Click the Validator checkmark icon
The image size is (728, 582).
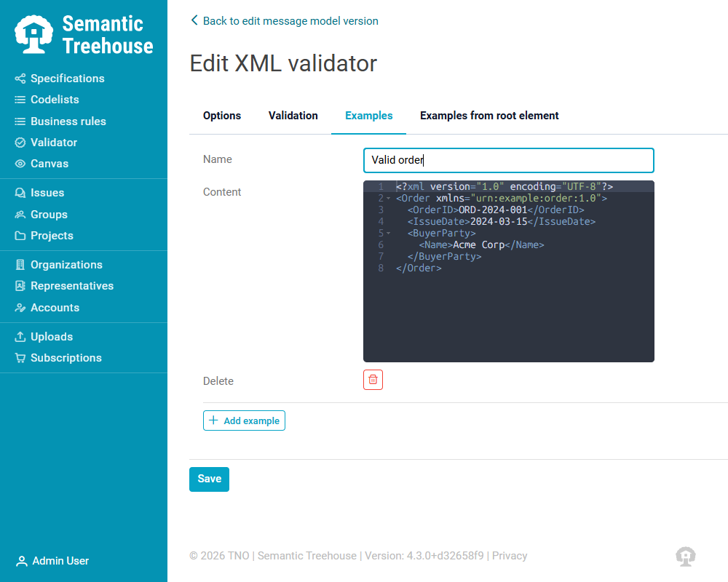click(20, 143)
